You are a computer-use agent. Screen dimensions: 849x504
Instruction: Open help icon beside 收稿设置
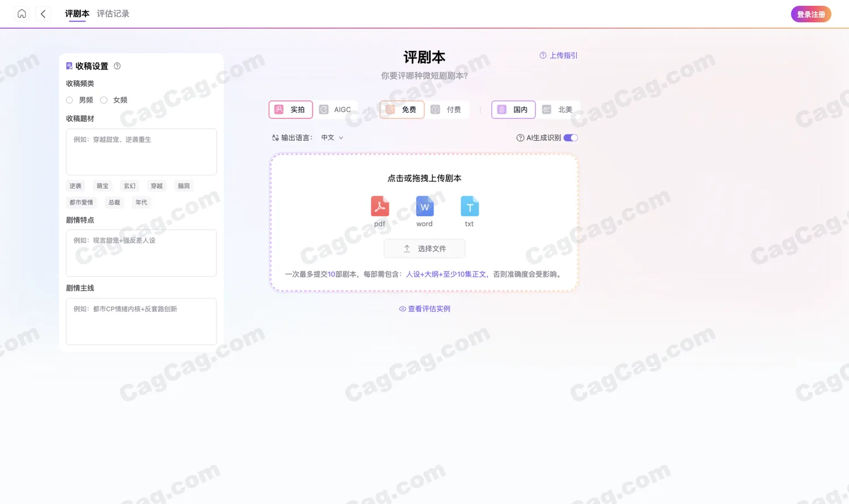tap(117, 66)
